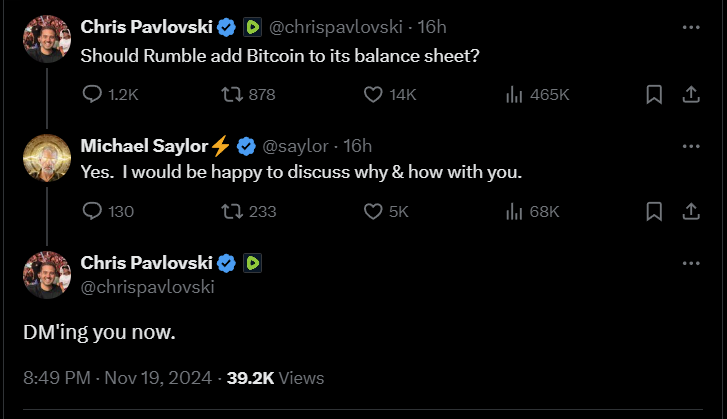Like Chris Pavlovski's first tweet

pyautogui.click(x=373, y=94)
